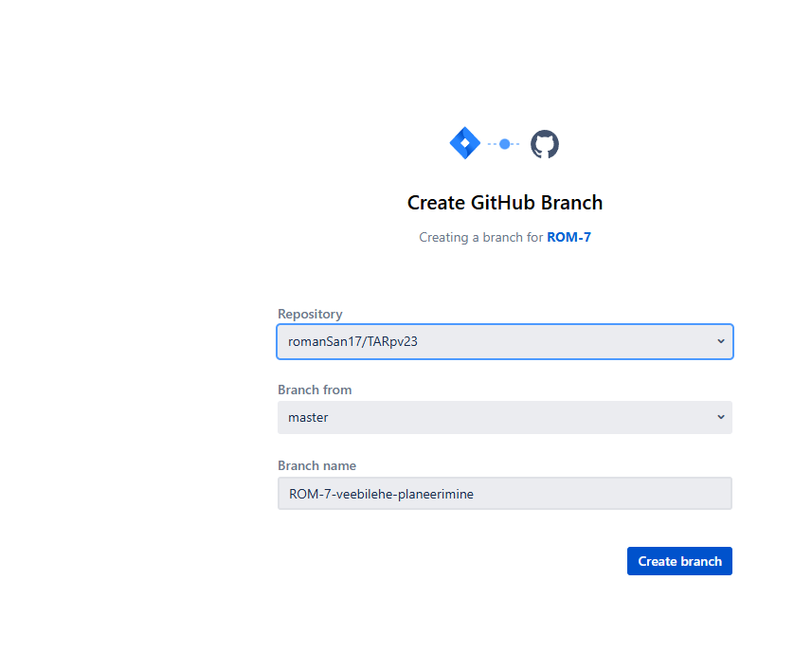Image resolution: width=812 pixels, height=653 pixels.
Task: Click the Create branch button
Action: tap(679, 561)
